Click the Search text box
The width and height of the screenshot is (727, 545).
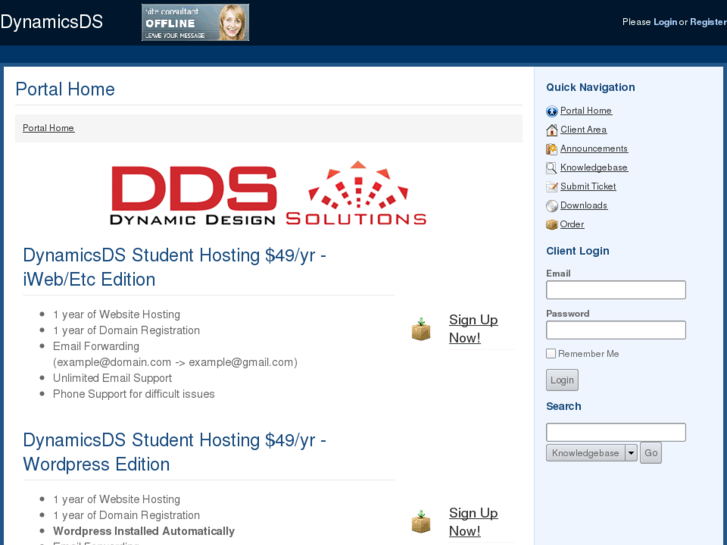pyautogui.click(x=616, y=432)
